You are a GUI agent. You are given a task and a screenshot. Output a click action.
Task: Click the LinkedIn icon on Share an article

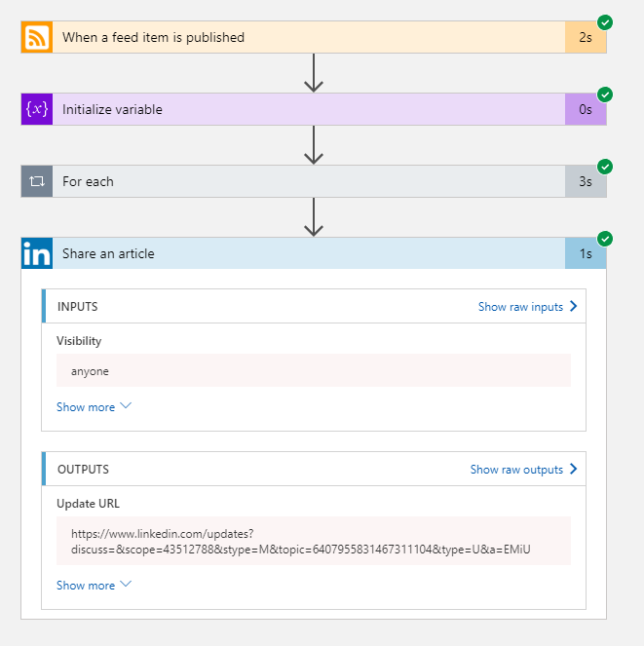pyautogui.click(x=37, y=253)
